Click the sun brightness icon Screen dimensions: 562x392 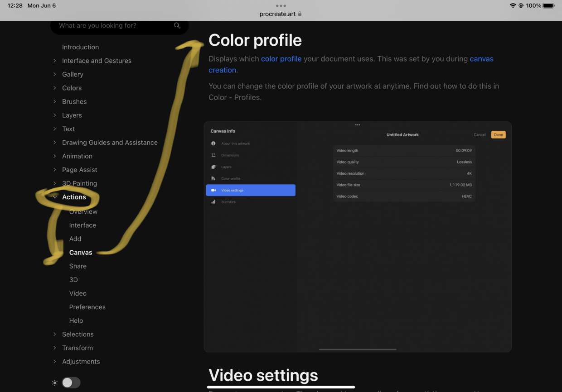coord(55,382)
